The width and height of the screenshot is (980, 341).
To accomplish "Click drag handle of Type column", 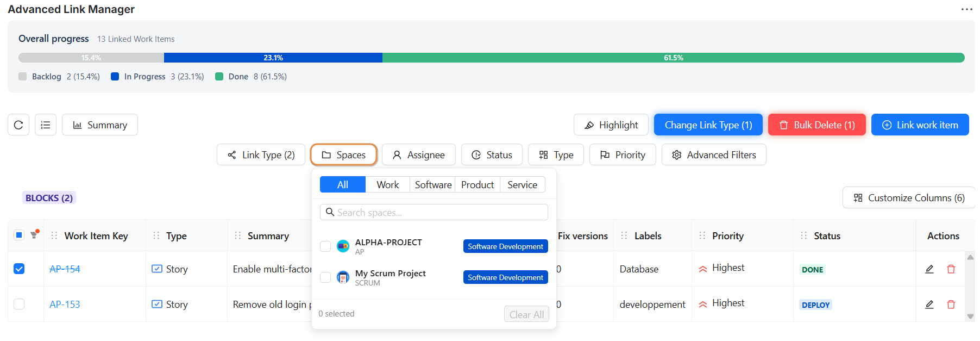I will (x=156, y=235).
